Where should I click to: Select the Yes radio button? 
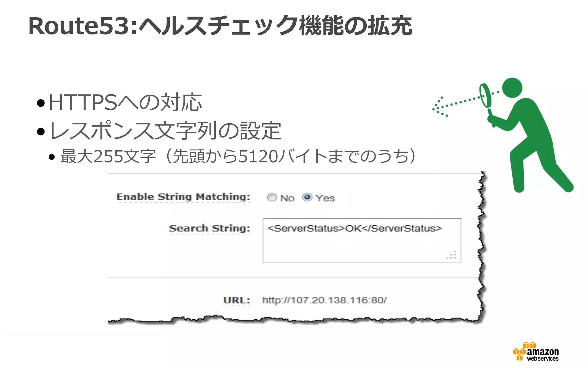coord(307,197)
